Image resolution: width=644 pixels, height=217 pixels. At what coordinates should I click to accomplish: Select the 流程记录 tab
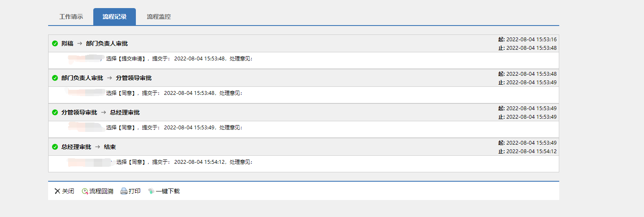click(115, 17)
